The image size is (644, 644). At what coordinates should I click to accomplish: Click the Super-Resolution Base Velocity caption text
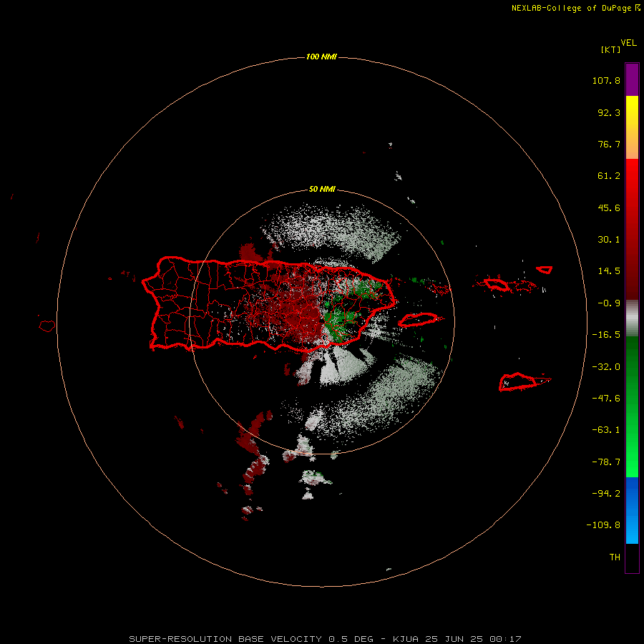(x=325, y=639)
